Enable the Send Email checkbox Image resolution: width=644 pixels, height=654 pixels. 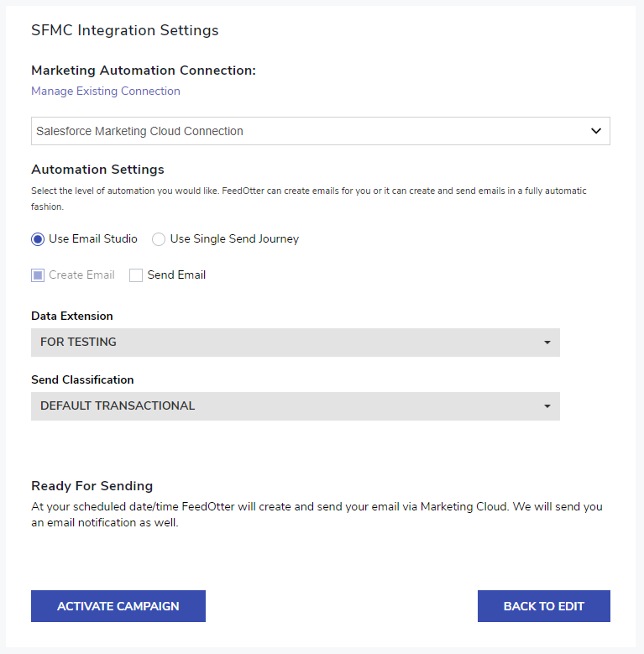[x=136, y=275]
